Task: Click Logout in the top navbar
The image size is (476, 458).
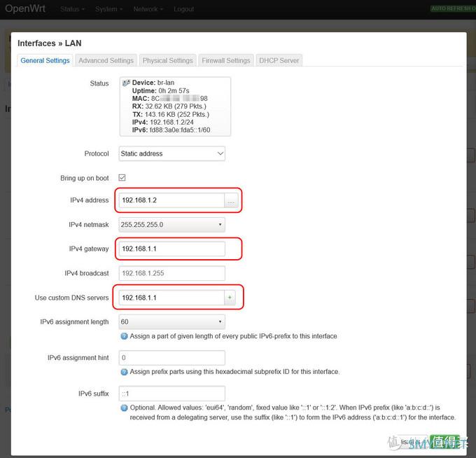Action: tap(183, 9)
